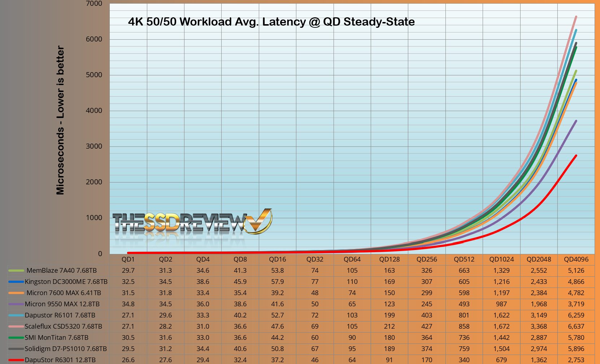The width and height of the screenshot is (600, 364).
Task: Click the Micron 7600 MAX 6.41TB legend label
Action: [x=64, y=293]
